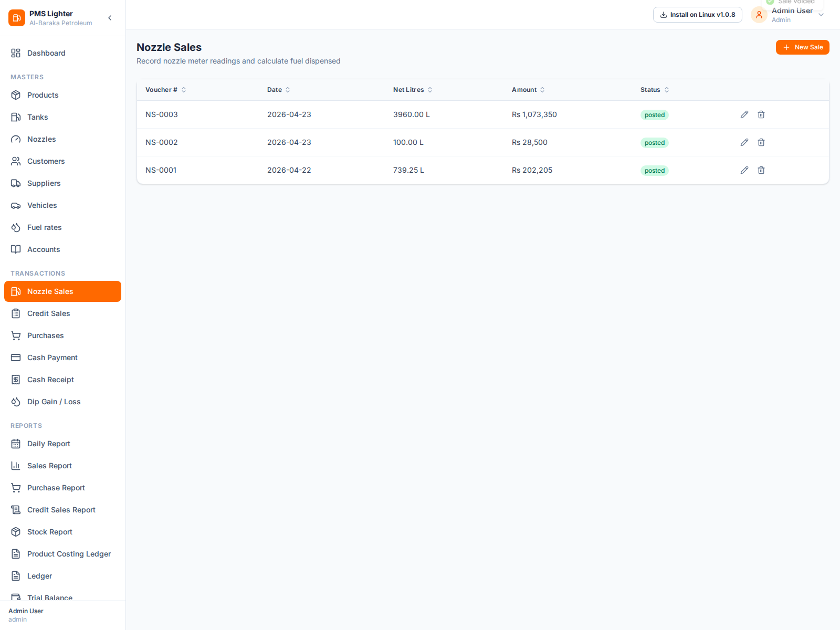Open the Fuel rates page
The width and height of the screenshot is (840, 630).
pyautogui.click(x=44, y=227)
